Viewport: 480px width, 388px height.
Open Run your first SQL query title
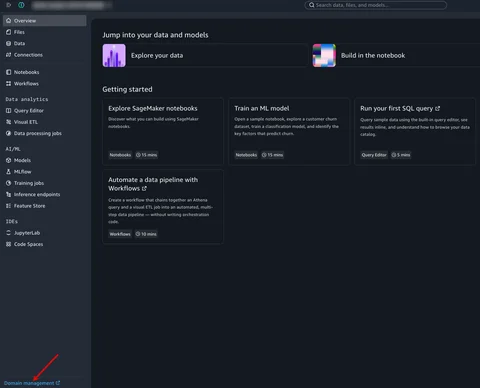click(x=396, y=108)
